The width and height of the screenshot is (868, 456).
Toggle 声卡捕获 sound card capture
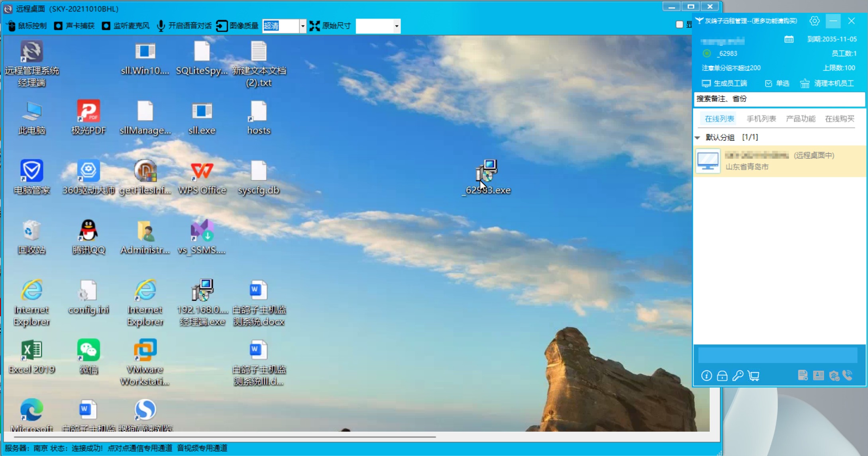click(58, 26)
